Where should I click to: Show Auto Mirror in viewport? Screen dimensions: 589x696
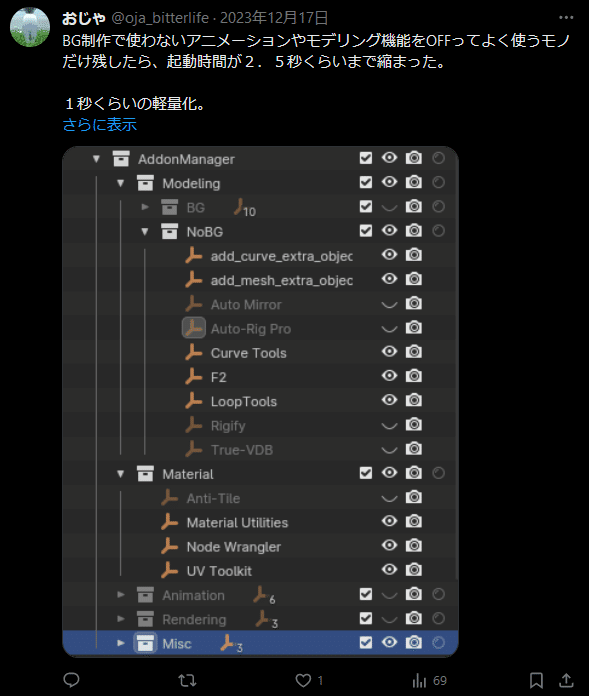click(389, 304)
